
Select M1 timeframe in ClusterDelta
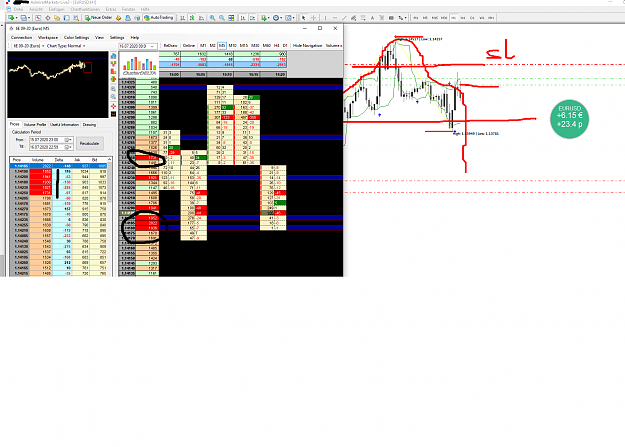[x=203, y=46]
